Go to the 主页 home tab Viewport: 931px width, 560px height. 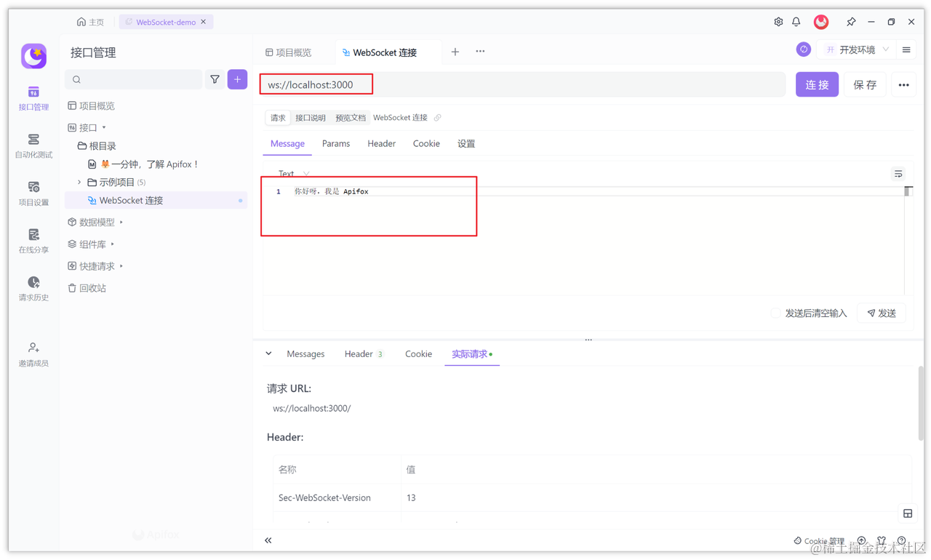90,22
